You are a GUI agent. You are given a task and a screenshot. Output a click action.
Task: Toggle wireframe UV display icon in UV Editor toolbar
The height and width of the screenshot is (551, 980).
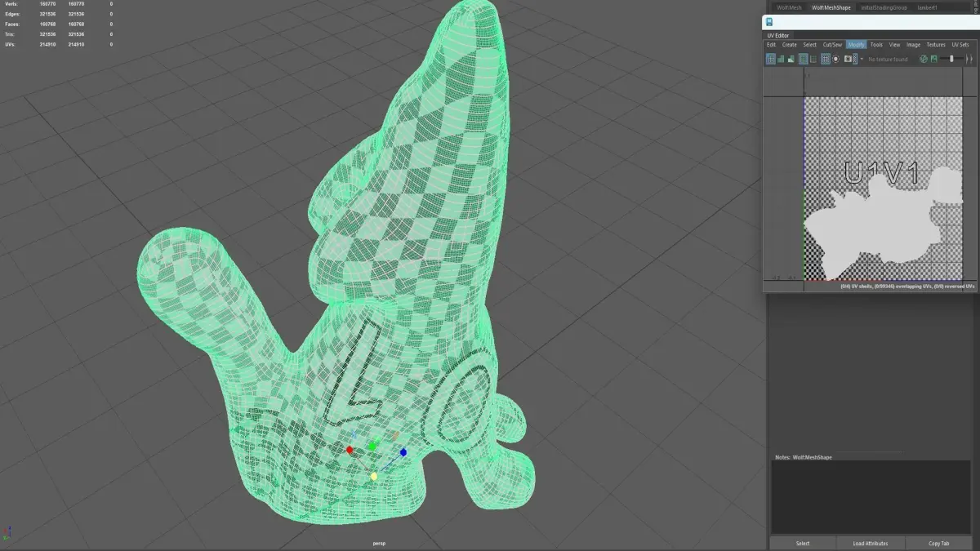click(771, 59)
